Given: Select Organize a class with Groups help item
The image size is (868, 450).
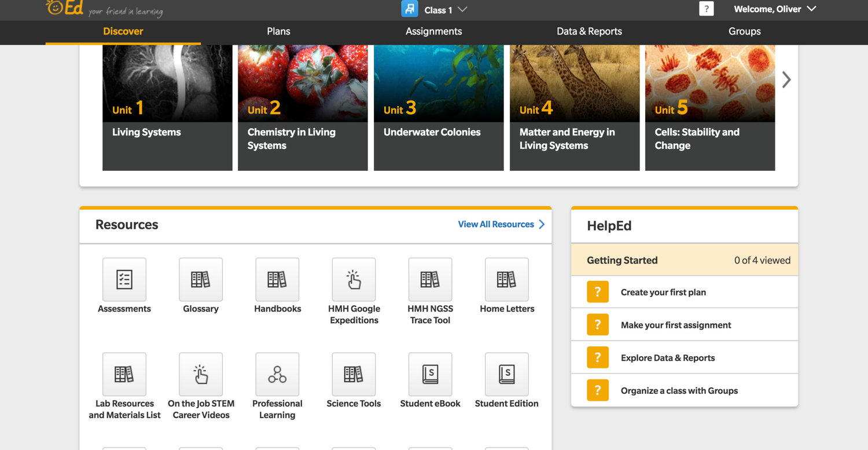Looking at the screenshot, I should (679, 391).
